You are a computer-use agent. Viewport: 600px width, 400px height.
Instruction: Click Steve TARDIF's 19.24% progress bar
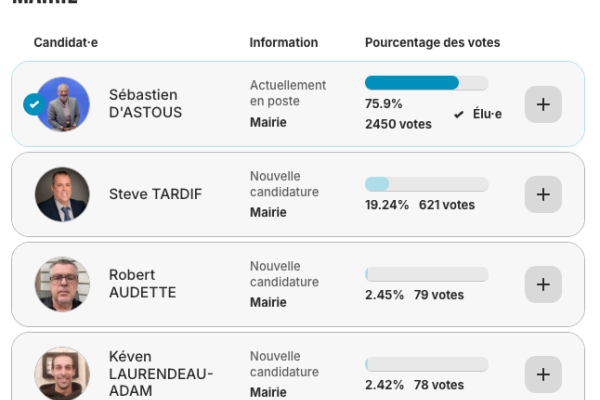pyautogui.click(x=426, y=184)
